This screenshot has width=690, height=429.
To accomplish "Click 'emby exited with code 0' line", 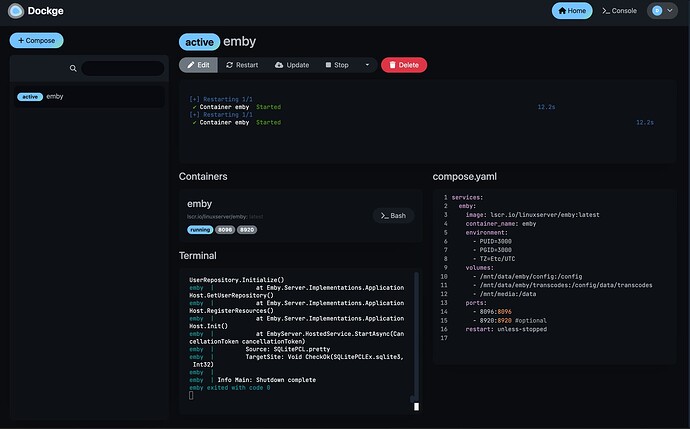I will point(230,388).
